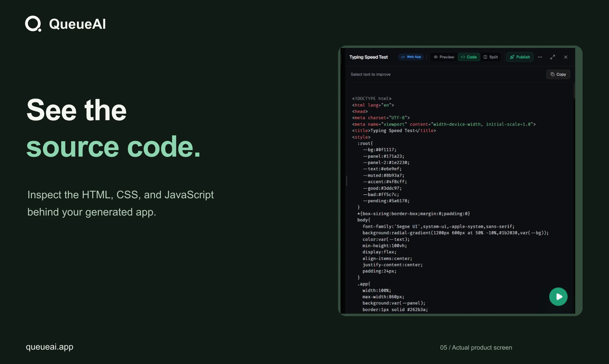Click the '05 / Actual product screen' caption

pyautogui.click(x=476, y=347)
